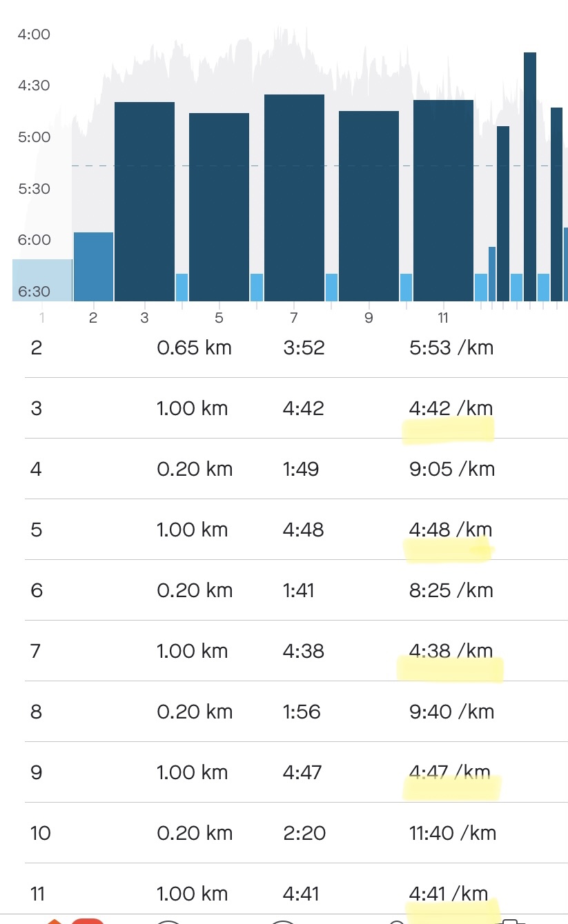Tap the pale blue lap 1 bar
This screenshot has width=568, height=924.
click(x=42, y=280)
